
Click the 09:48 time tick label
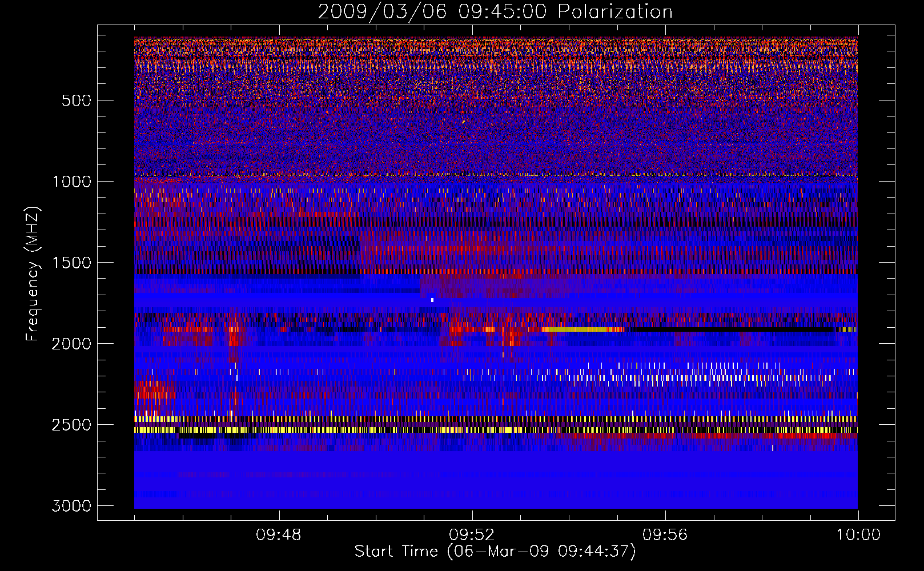click(x=279, y=535)
